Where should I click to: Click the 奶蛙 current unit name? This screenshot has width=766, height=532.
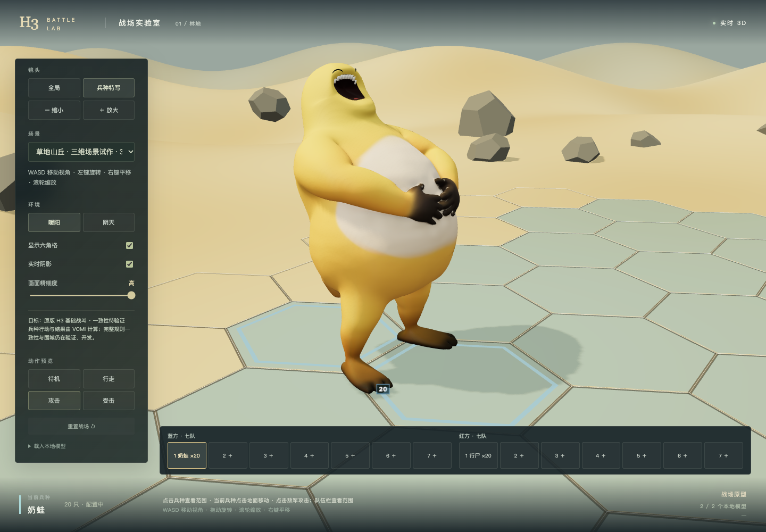[x=36, y=510]
